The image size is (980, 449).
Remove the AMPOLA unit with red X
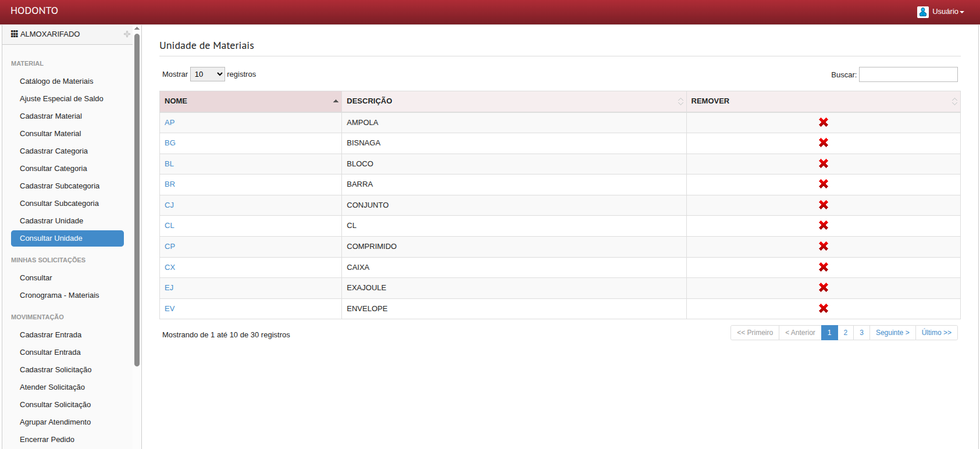[823, 122]
